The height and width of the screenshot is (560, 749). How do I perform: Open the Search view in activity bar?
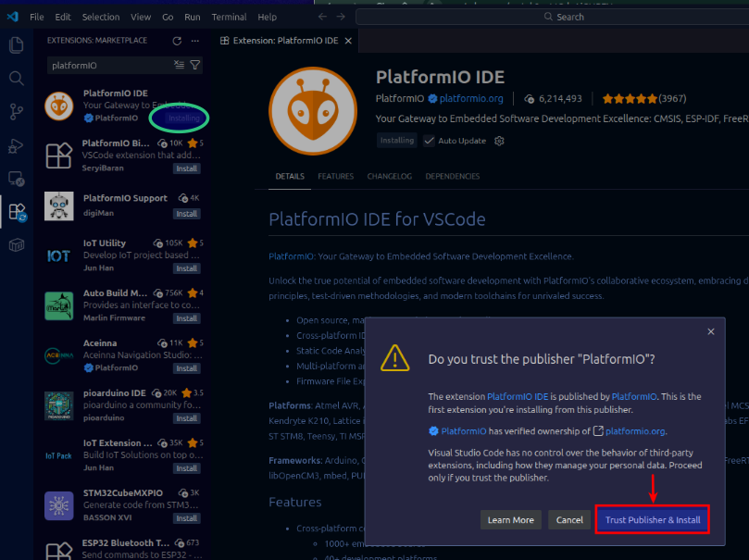tap(16, 79)
